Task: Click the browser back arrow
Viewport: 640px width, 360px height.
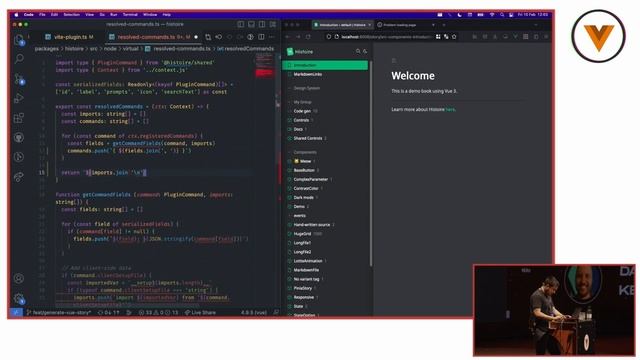Action: tap(288, 37)
